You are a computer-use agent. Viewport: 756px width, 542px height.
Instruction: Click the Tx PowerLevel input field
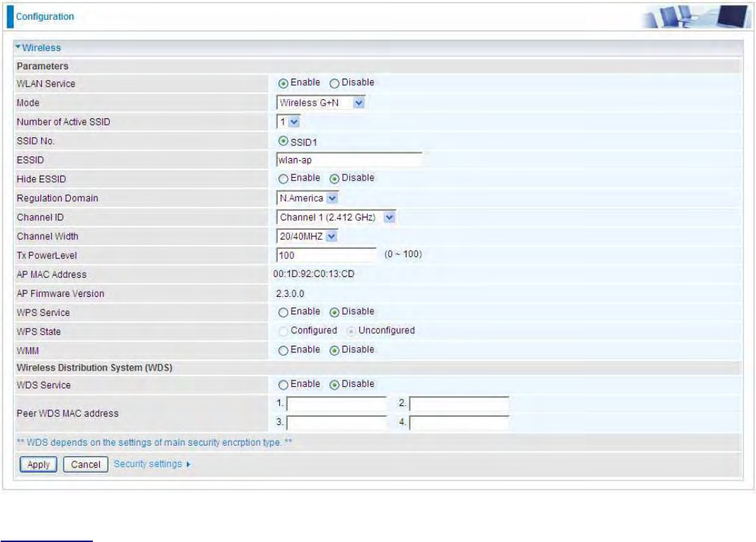326,255
